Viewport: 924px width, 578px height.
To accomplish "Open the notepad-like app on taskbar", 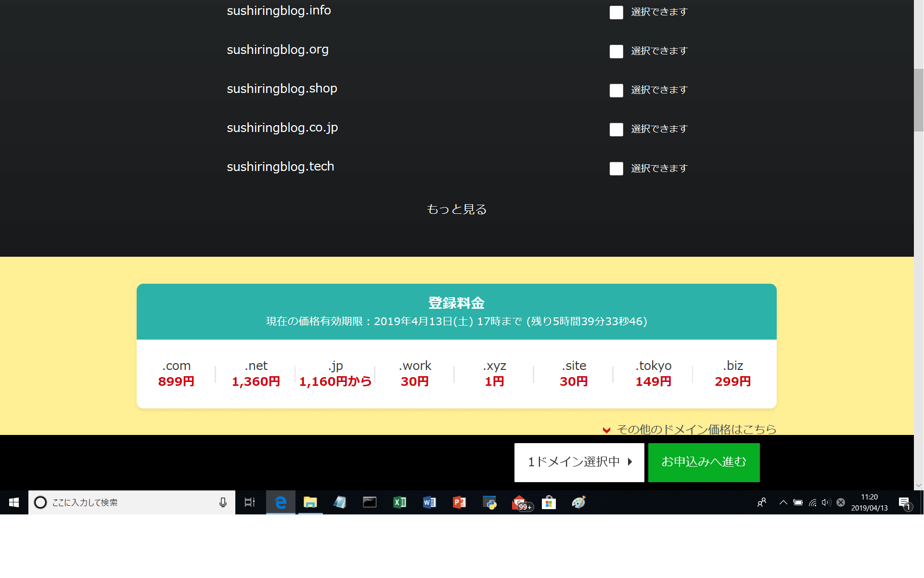I will point(340,502).
